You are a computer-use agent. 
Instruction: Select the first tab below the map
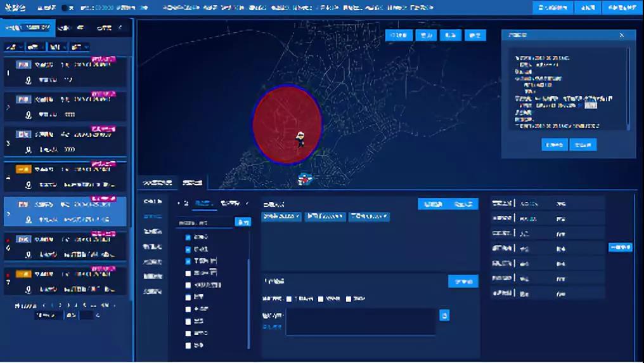click(157, 183)
